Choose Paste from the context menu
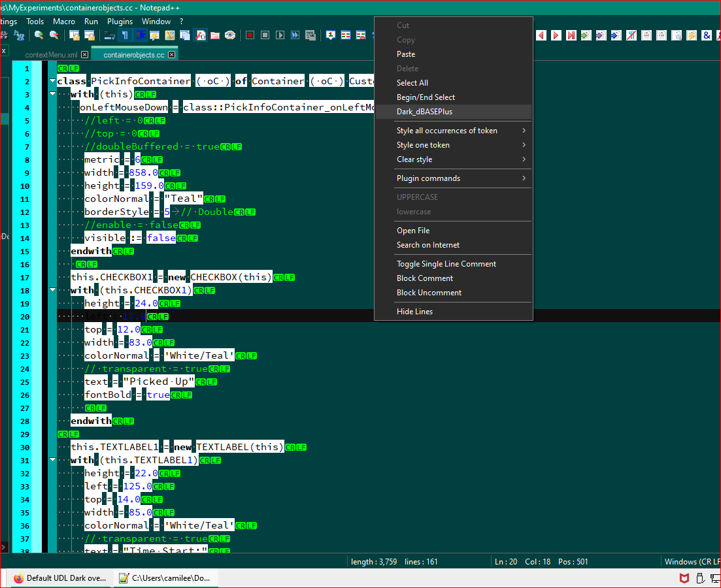 tap(454, 54)
